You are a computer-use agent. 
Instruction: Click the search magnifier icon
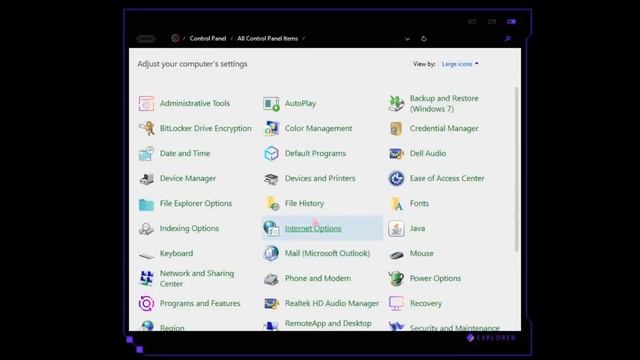tap(508, 39)
